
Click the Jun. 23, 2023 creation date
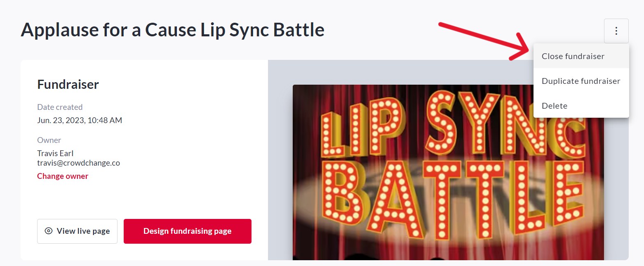coord(80,120)
